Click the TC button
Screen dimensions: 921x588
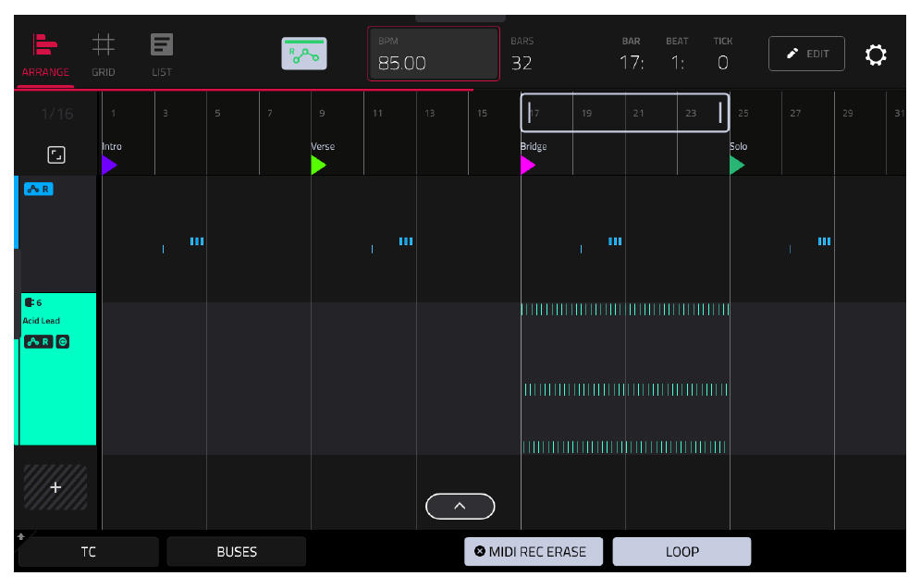(x=89, y=552)
